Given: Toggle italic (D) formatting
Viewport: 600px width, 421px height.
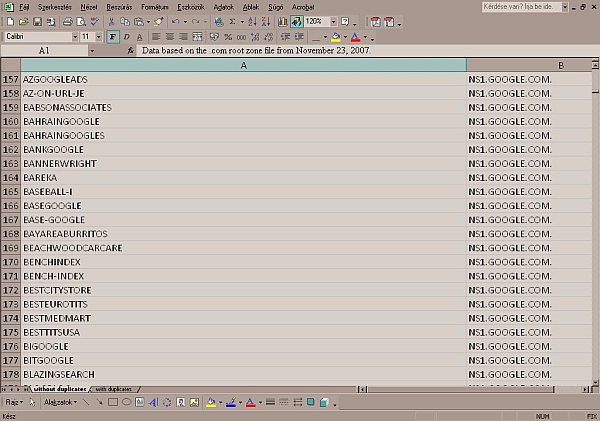Looking at the screenshot, I should pyautogui.click(x=126, y=37).
